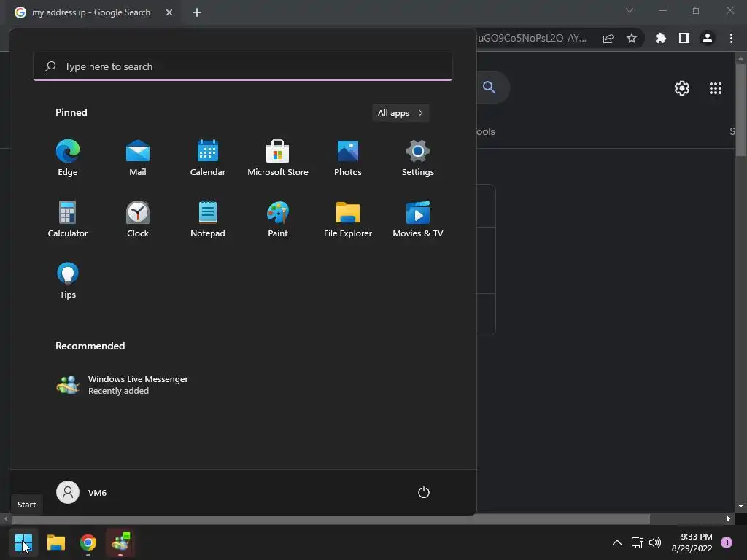Open Google apps grid
Image resolution: width=747 pixels, height=560 pixels.
point(716,88)
